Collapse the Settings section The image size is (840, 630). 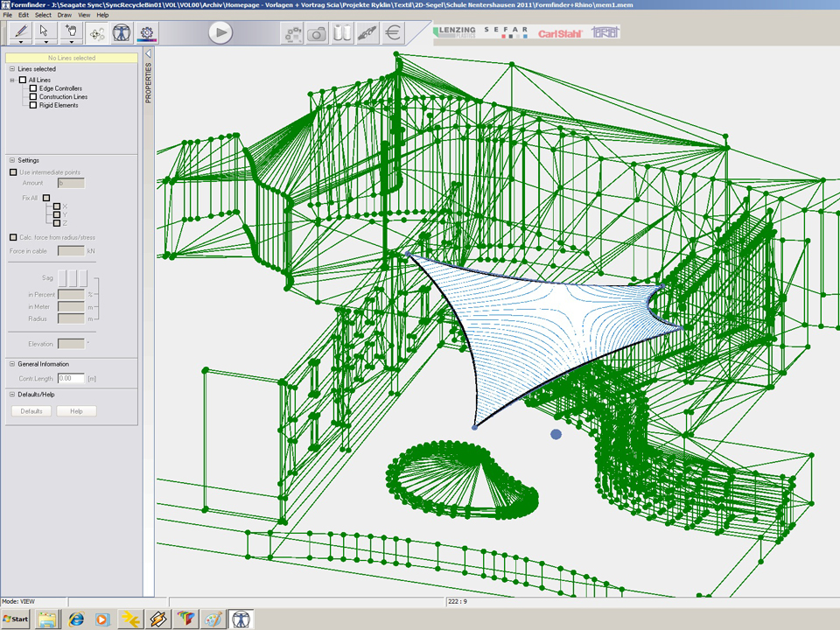pos(11,160)
